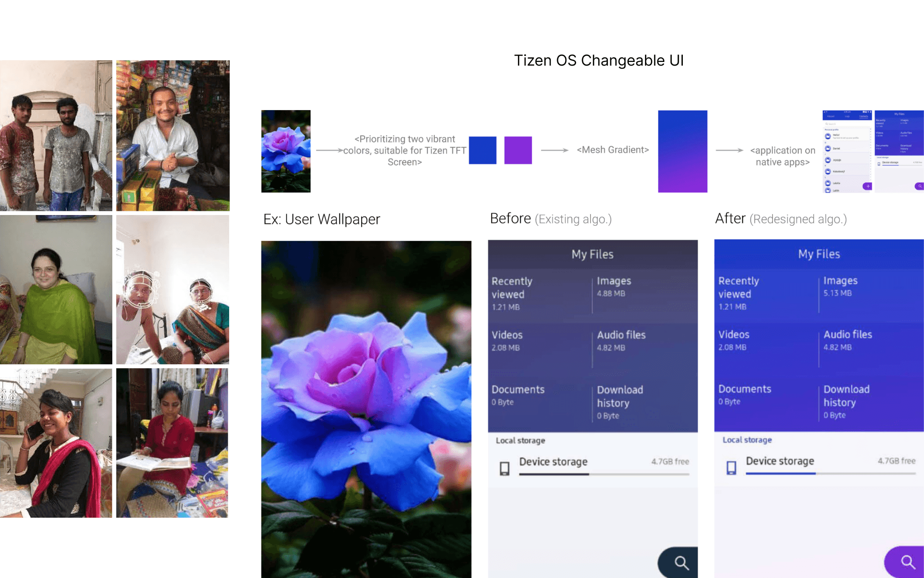The height and width of the screenshot is (578, 924).
Task: Switch to the Keypad tab in Contacts mockup
Action: coord(831,116)
